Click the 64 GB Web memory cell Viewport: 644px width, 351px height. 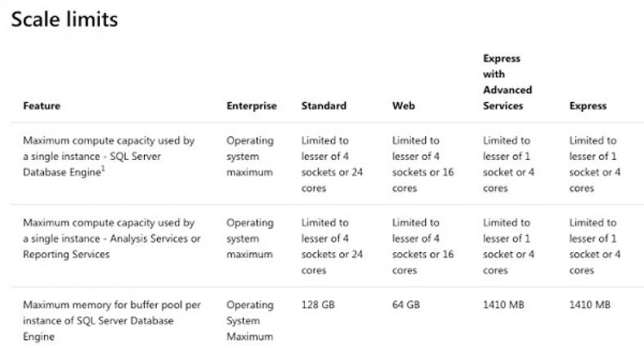point(407,304)
